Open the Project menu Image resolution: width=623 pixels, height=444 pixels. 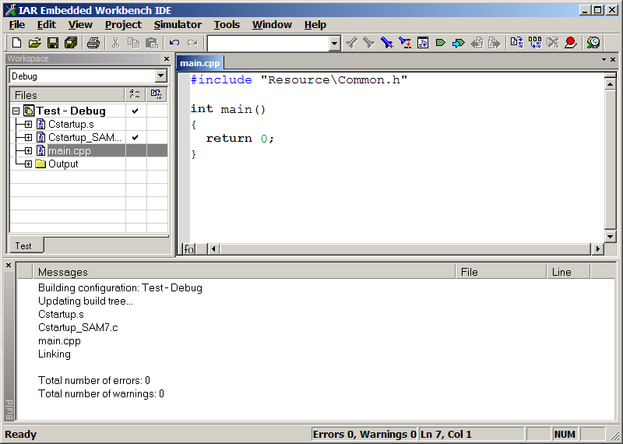123,25
